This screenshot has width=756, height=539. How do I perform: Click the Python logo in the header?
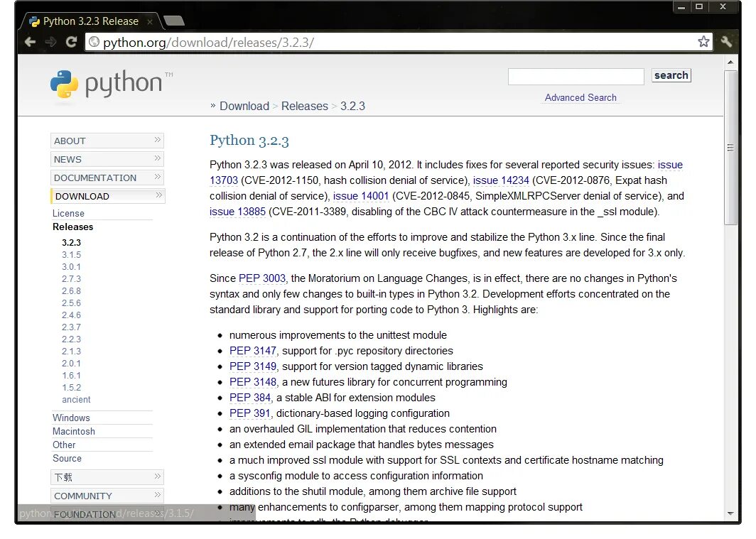[112, 85]
